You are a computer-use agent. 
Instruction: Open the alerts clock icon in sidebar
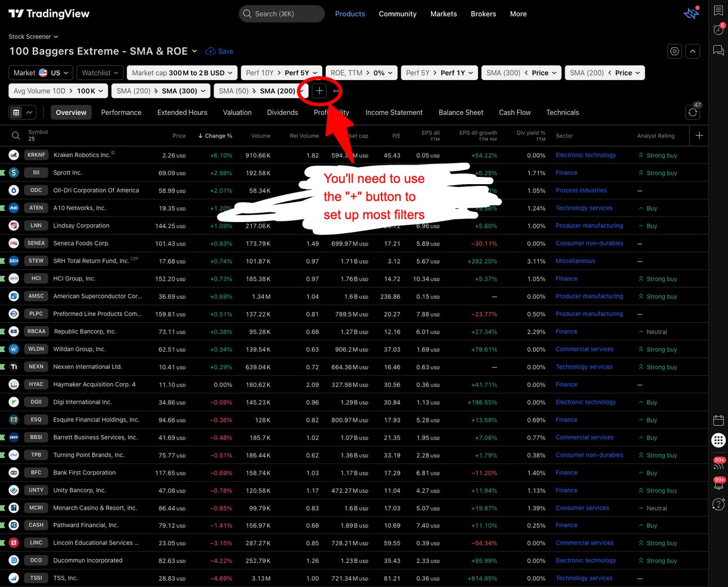(718, 30)
